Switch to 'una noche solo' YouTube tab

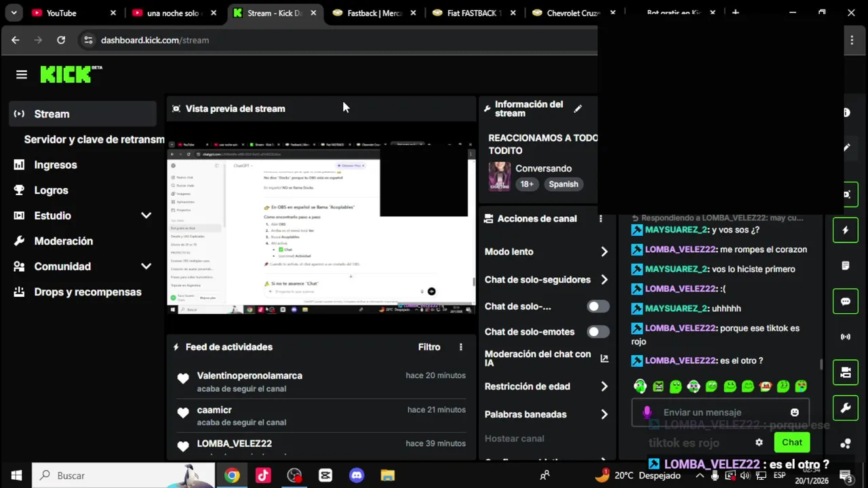point(173,13)
